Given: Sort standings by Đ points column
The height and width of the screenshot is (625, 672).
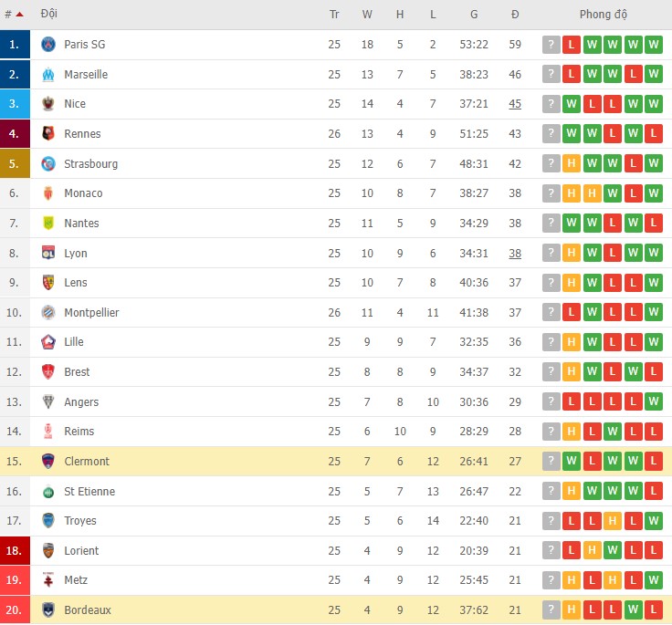Looking at the screenshot, I should click(515, 15).
